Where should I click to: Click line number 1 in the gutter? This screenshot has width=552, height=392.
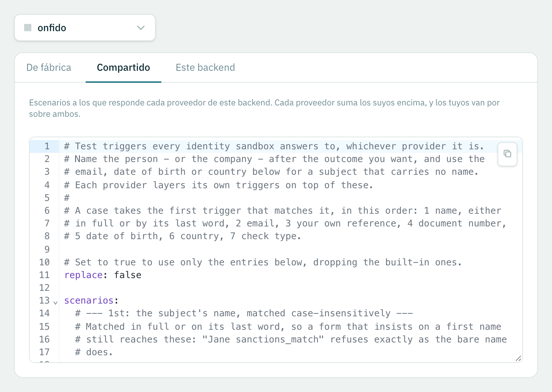[x=47, y=146]
